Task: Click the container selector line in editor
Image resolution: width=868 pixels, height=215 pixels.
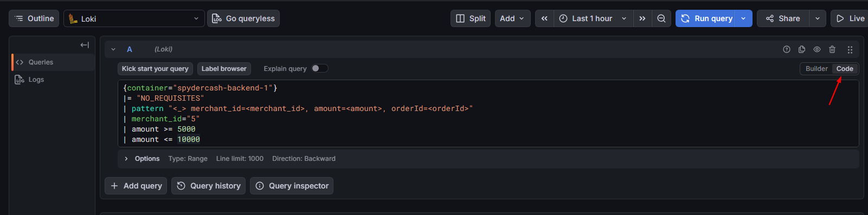Action: tap(200, 88)
